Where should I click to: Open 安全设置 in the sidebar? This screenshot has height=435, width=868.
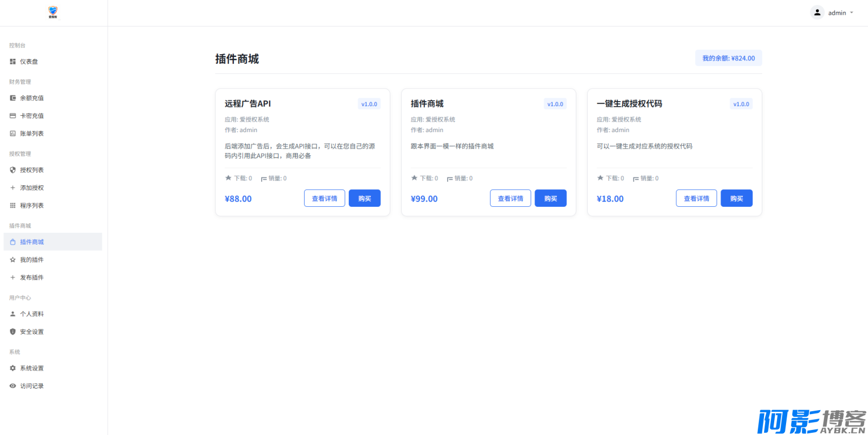pyautogui.click(x=32, y=332)
